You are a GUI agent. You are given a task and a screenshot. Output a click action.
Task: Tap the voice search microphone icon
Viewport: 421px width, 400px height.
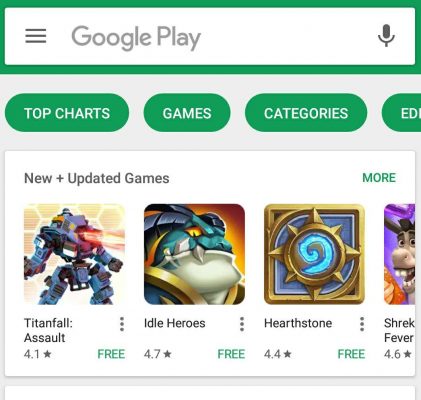click(x=386, y=36)
